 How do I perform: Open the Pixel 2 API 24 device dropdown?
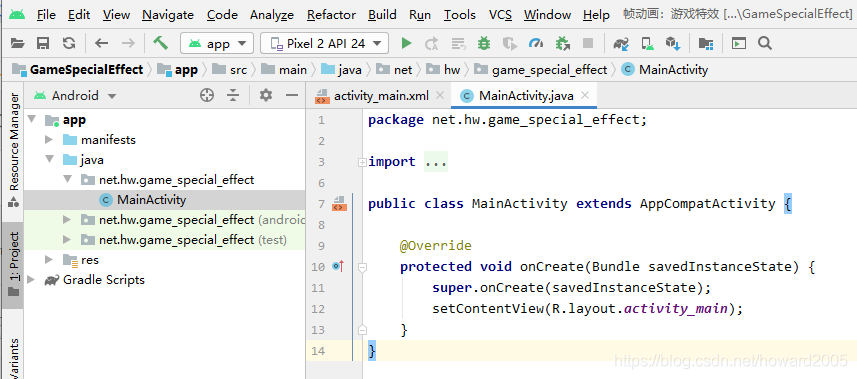pos(324,43)
